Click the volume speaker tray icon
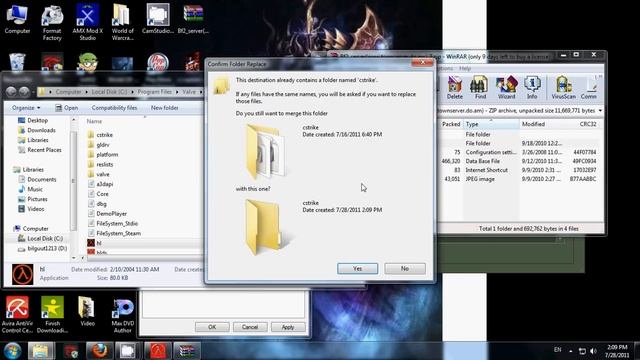 click(593, 351)
